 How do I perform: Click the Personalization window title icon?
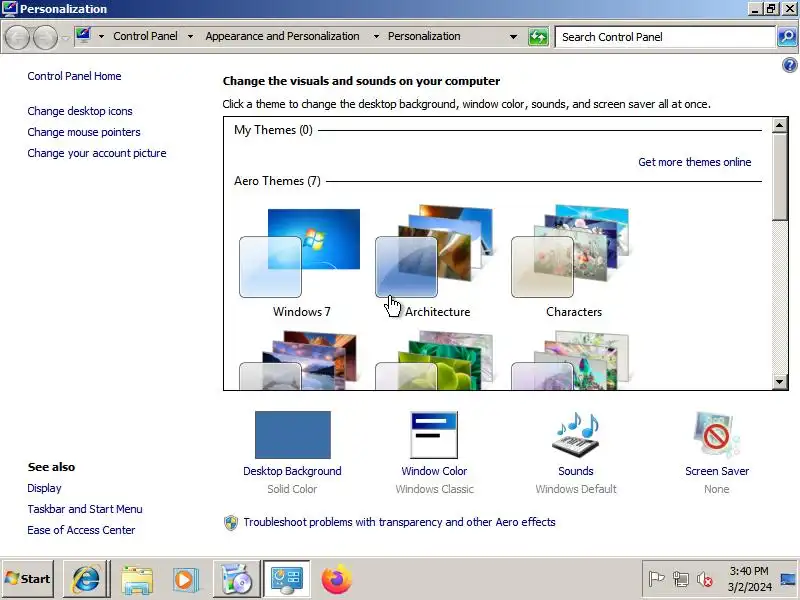9,8
